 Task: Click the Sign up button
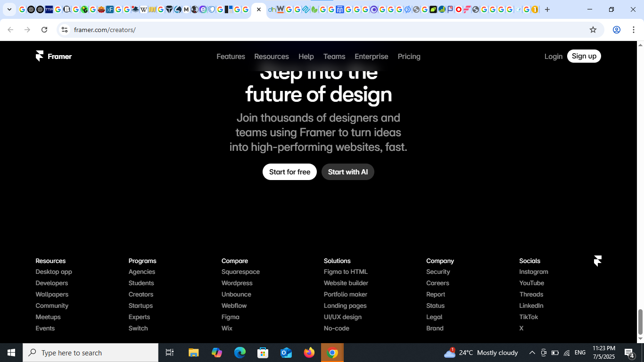[584, 56]
